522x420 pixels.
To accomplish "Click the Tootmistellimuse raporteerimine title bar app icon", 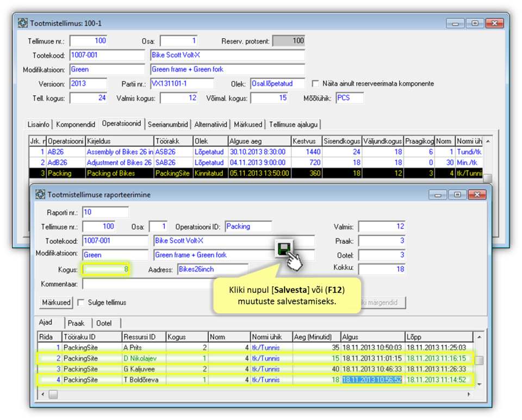I will 40,195.
